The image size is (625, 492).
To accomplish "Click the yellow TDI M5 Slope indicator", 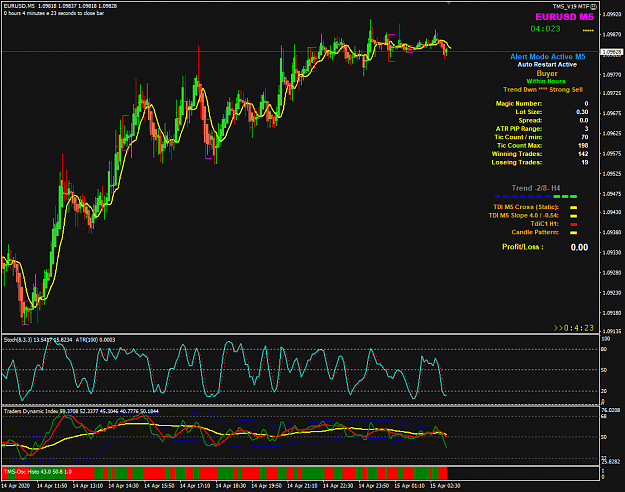I will coord(574,216).
